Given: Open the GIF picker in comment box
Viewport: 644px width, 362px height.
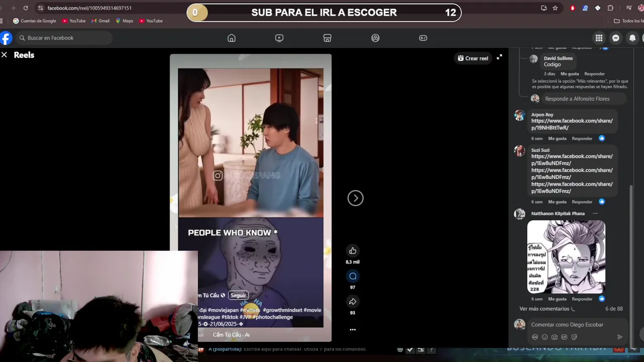Looking at the screenshot, I should point(564,337).
